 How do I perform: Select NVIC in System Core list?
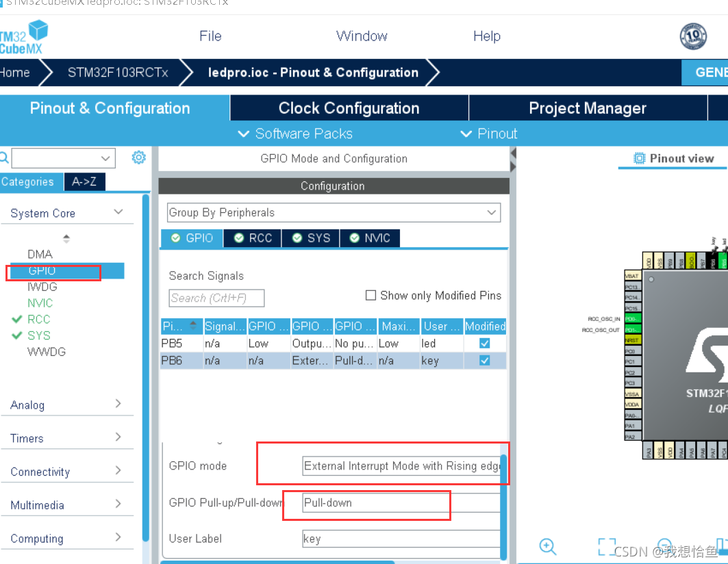point(40,303)
